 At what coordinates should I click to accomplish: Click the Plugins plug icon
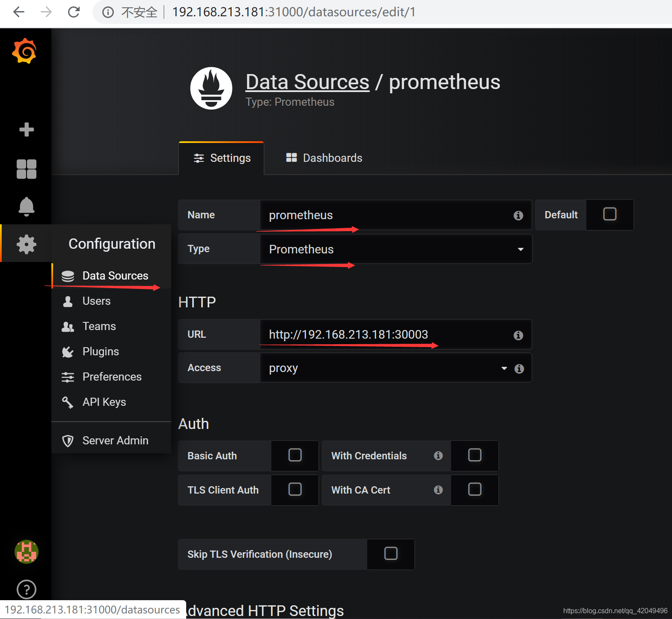(x=68, y=352)
